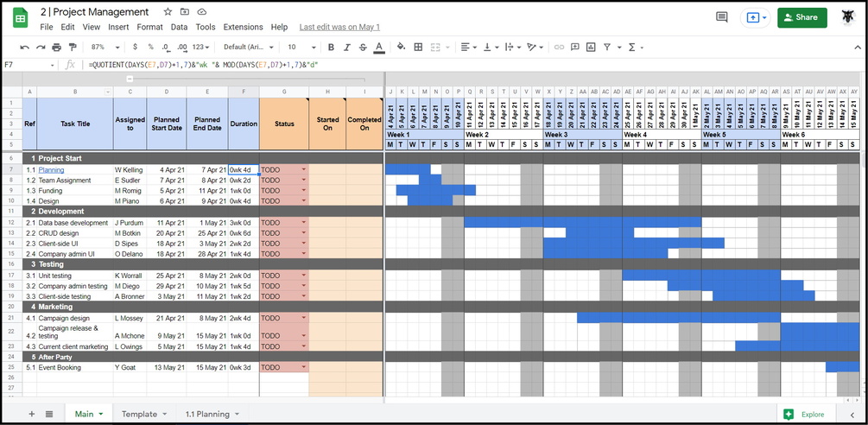Screen dimensions: 868x425
Task: Open the text rotation dropdown
Action: click(x=535, y=47)
